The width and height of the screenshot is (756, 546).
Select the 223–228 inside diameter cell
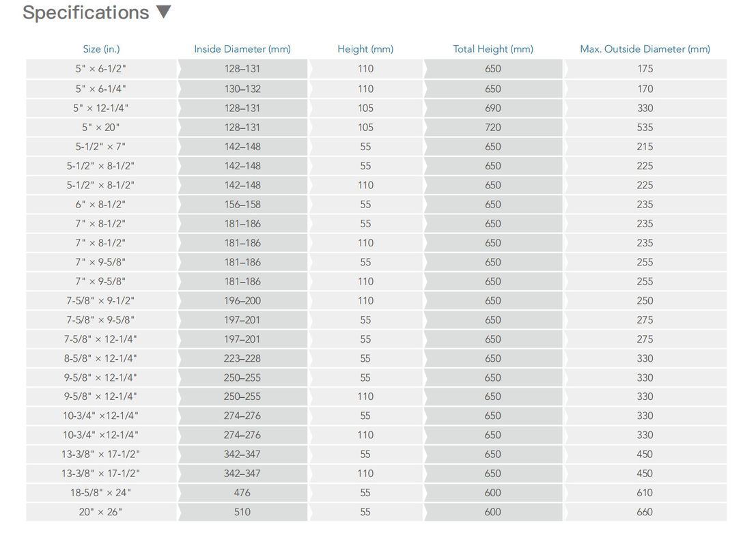[x=242, y=359]
